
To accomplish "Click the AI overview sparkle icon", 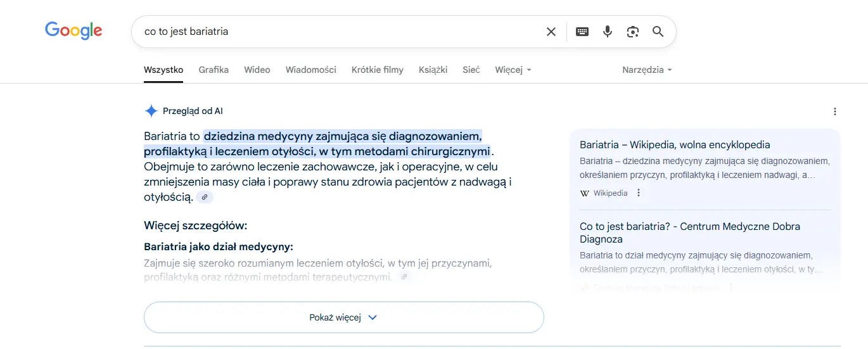I will pyautogui.click(x=151, y=111).
